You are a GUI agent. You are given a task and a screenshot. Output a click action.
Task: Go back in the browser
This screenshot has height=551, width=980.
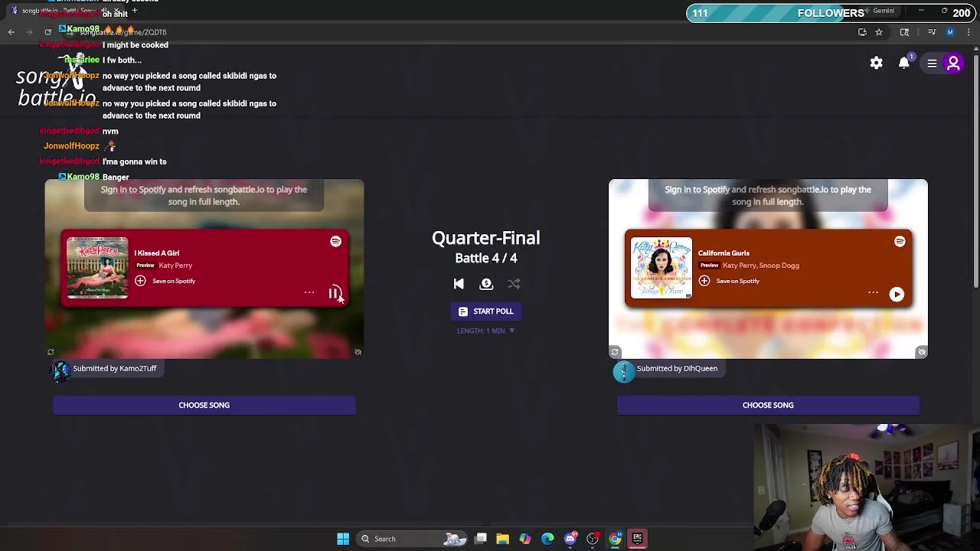pos(11,32)
